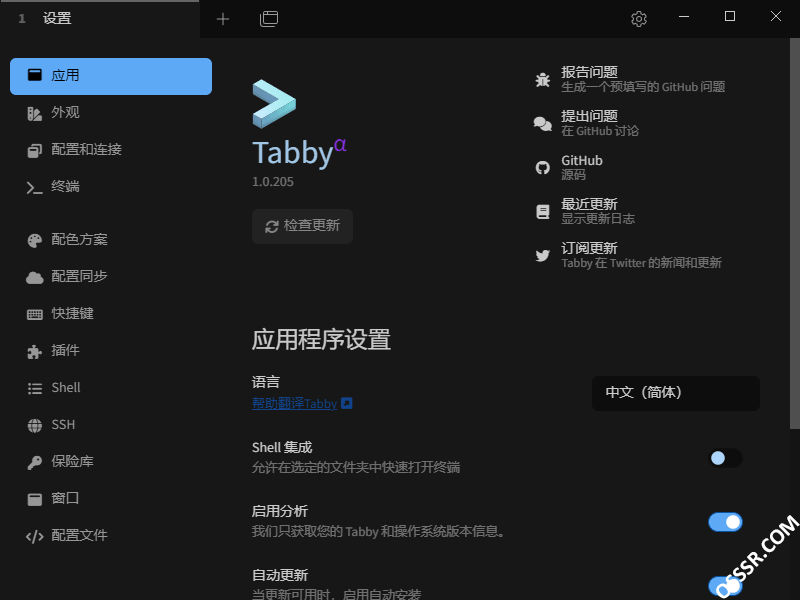Screen dimensions: 800x600
Task: Open 提出问题 GitHub discussion link
Action: click(586, 123)
